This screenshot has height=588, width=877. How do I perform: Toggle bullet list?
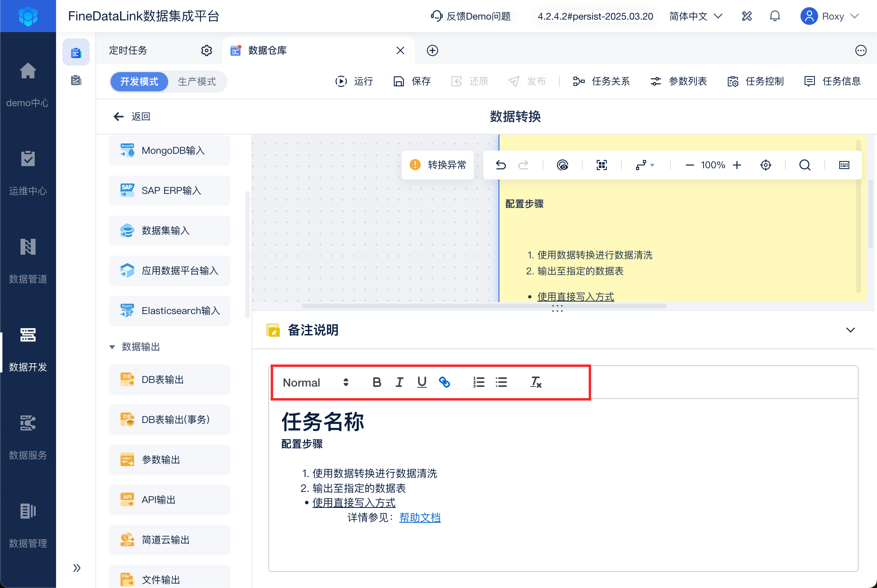click(x=501, y=383)
